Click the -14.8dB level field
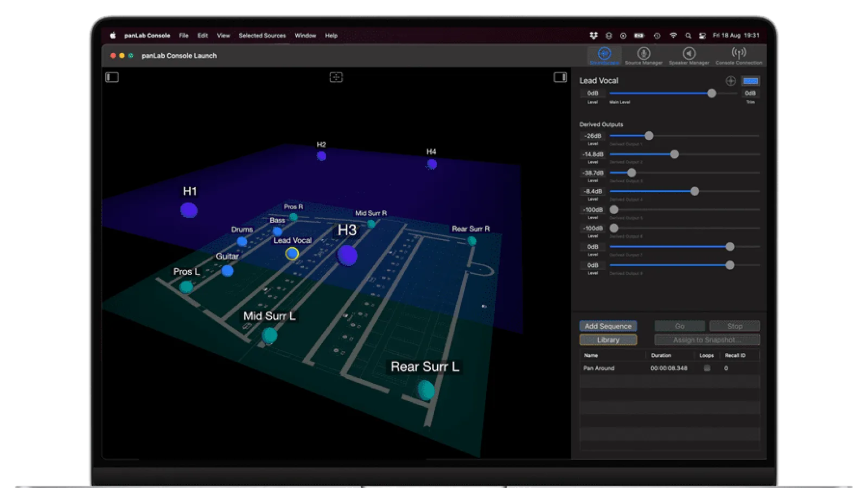Screen dimensions: 868x488 pos(592,155)
